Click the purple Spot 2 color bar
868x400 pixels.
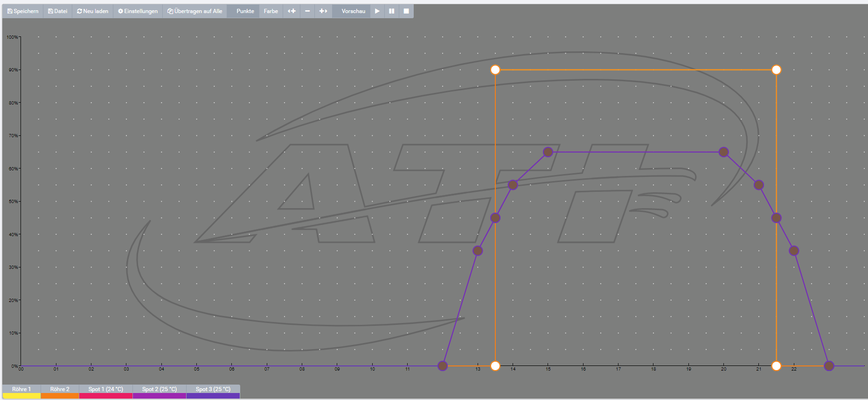[160, 396]
